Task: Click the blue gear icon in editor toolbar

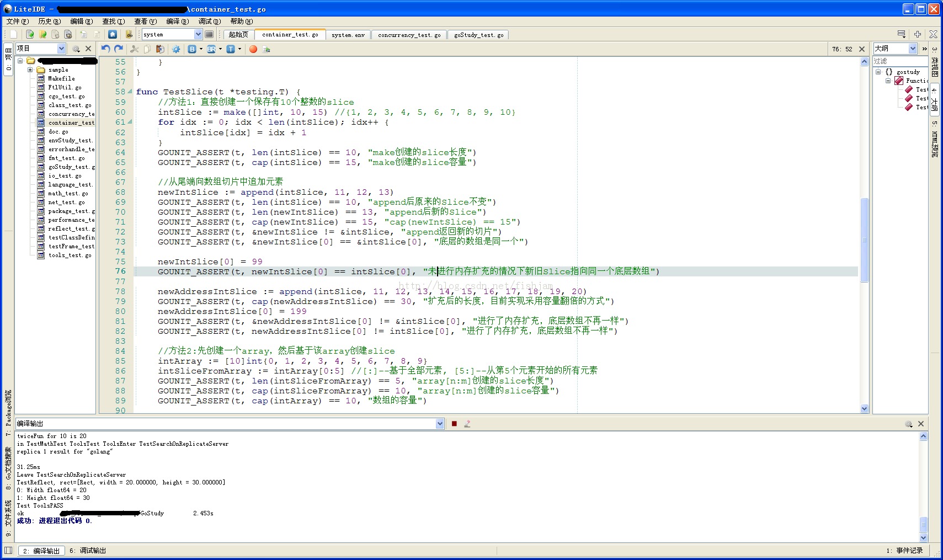Action: (176, 49)
